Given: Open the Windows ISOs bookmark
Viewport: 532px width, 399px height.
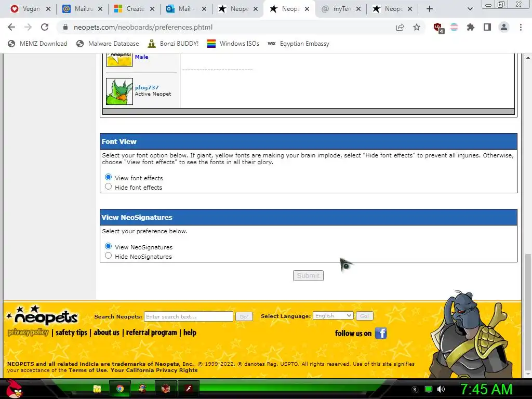Looking at the screenshot, I should (x=233, y=44).
